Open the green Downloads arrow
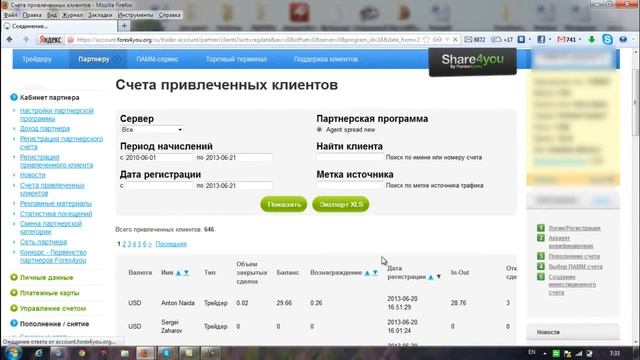 [591, 40]
